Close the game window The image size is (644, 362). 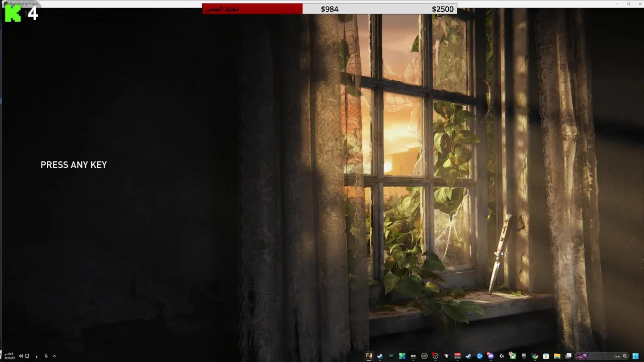[x=639, y=4]
